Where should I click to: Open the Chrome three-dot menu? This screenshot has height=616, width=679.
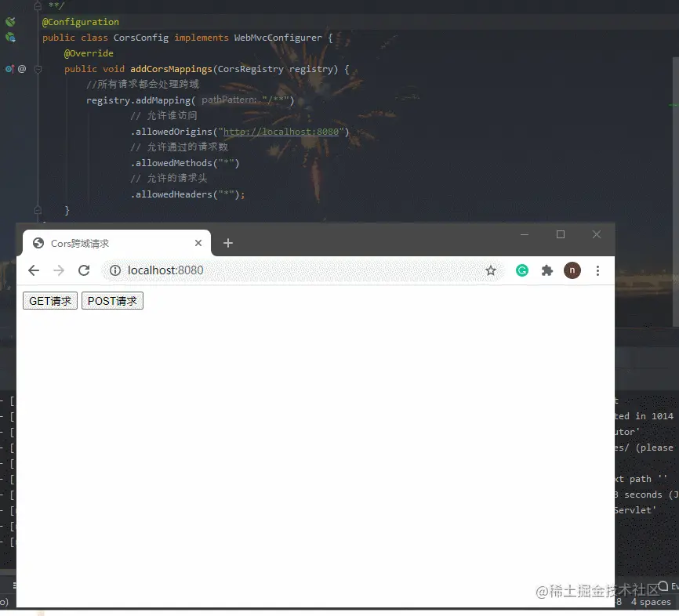tap(597, 270)
